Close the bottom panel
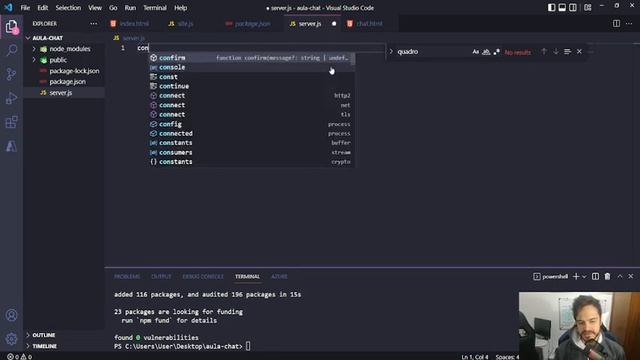The height and width of the screenshot is (360, 640). point(631,276)
